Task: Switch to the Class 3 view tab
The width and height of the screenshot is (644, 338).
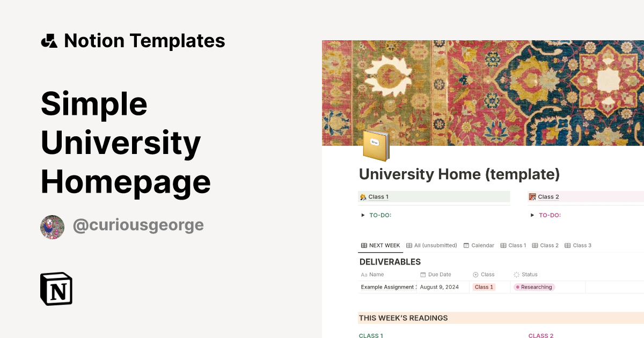Action: pos(578,245)
